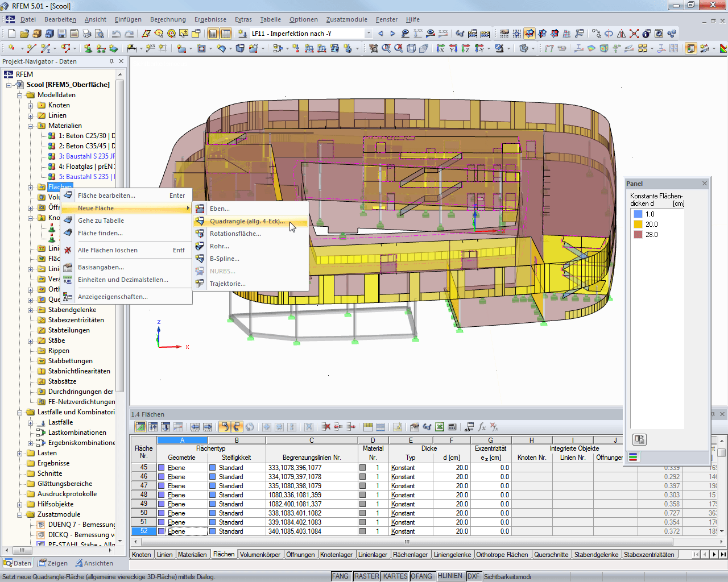Switch to the Linienlager table tab
728x582 pixels.
(373, 555)
